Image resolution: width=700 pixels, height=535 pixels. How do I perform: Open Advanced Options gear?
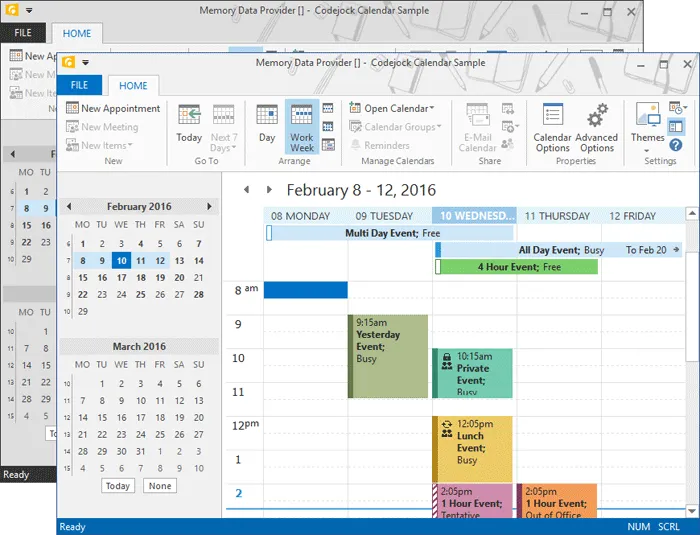pyautogui.click(x=596, y=128)
